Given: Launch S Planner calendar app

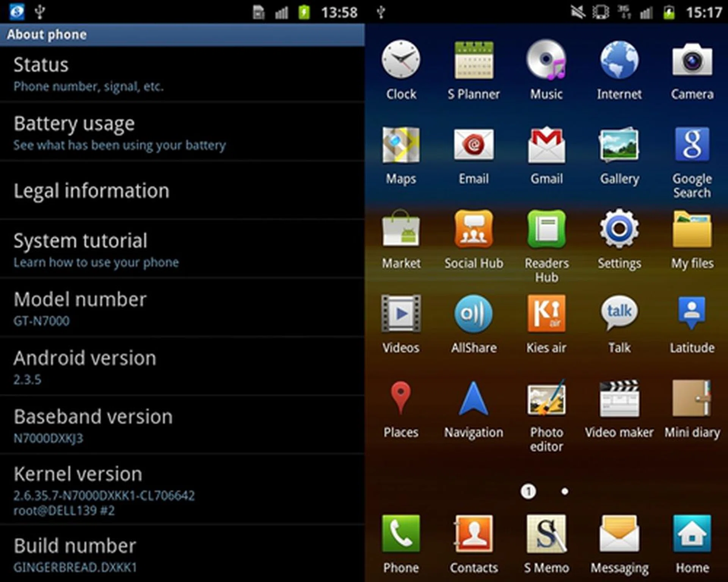Looking at the screenshot, I should coord(474,61).
